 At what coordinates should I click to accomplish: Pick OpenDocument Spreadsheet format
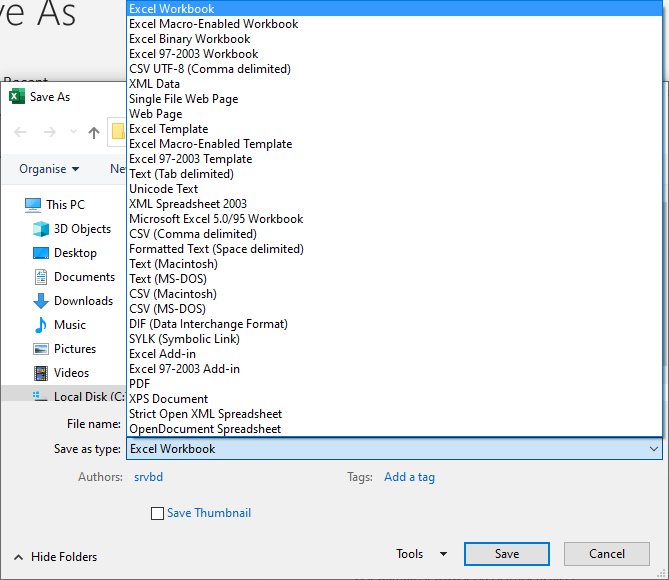[395, 428]
